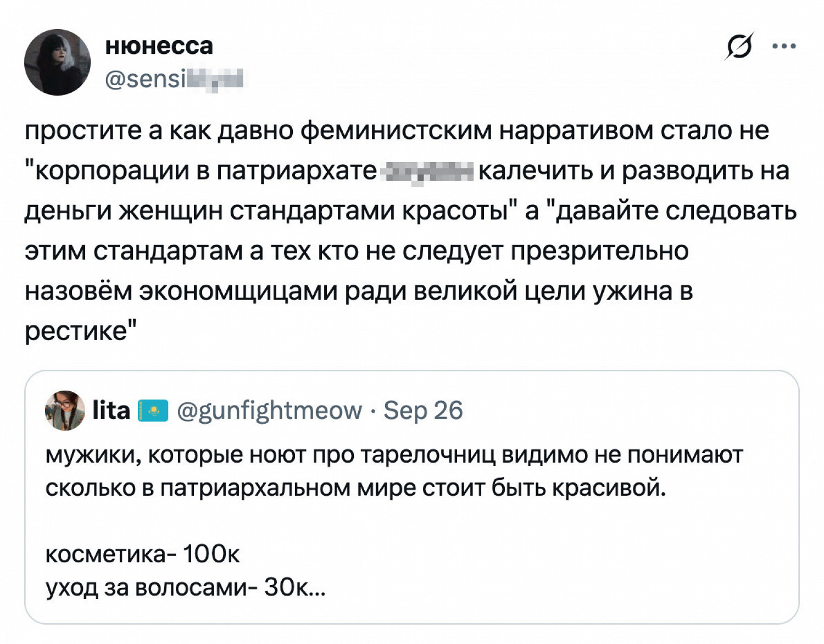
Task: Open нюнесса's profile picture
Action: click(x=57, y=62)
